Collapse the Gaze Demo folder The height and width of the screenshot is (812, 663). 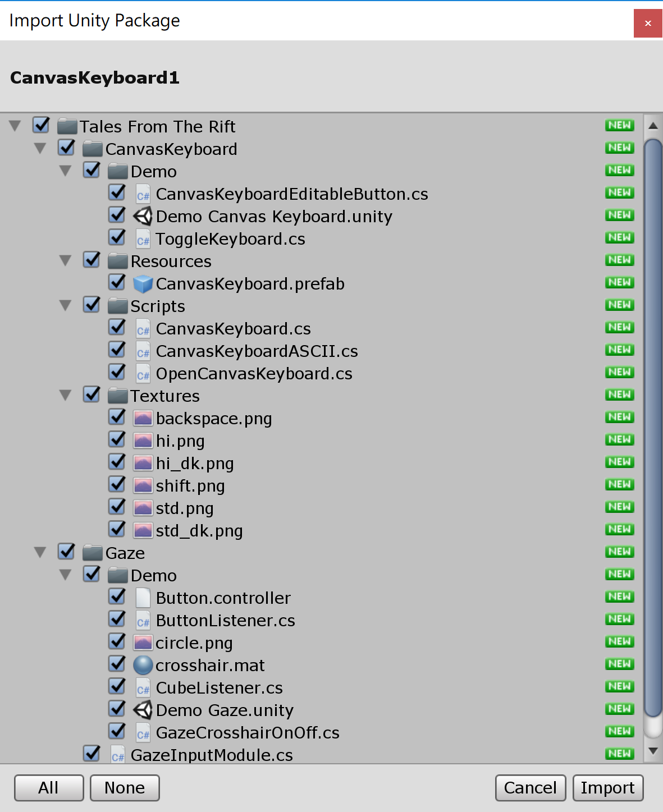click(65, 574)
